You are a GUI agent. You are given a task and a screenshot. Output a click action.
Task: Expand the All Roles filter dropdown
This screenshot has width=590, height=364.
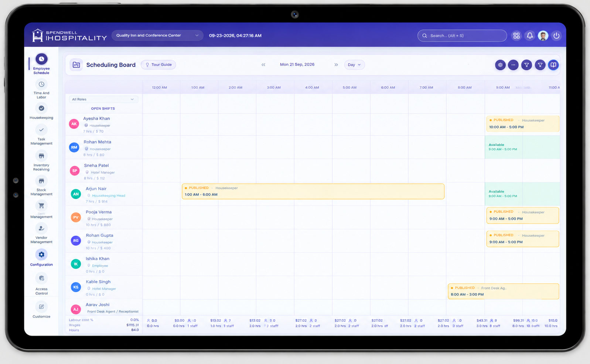tap(103, 99)
